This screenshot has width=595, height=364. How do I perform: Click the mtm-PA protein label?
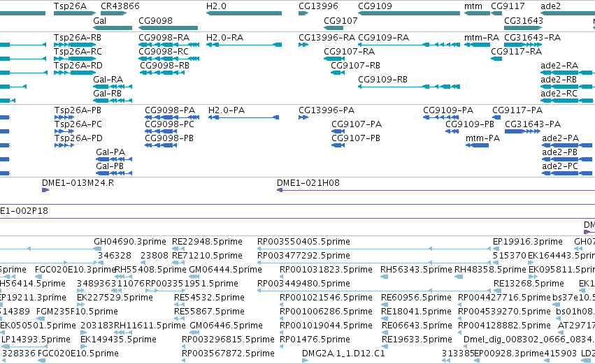pyautogui.click(x=482, y=138)
